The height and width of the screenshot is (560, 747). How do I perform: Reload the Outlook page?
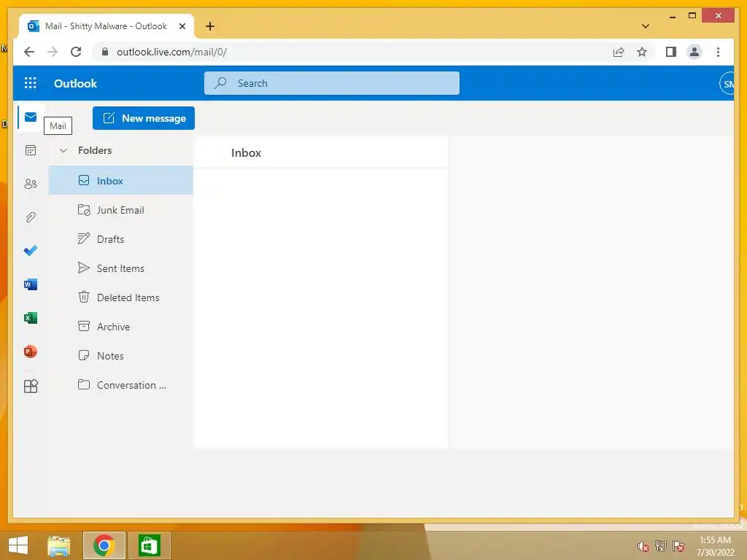76,52
